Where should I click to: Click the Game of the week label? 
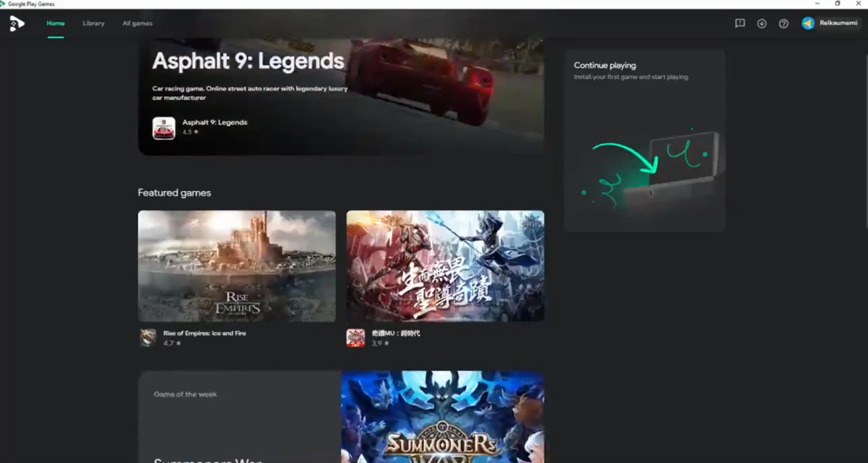tap(185, 394)
